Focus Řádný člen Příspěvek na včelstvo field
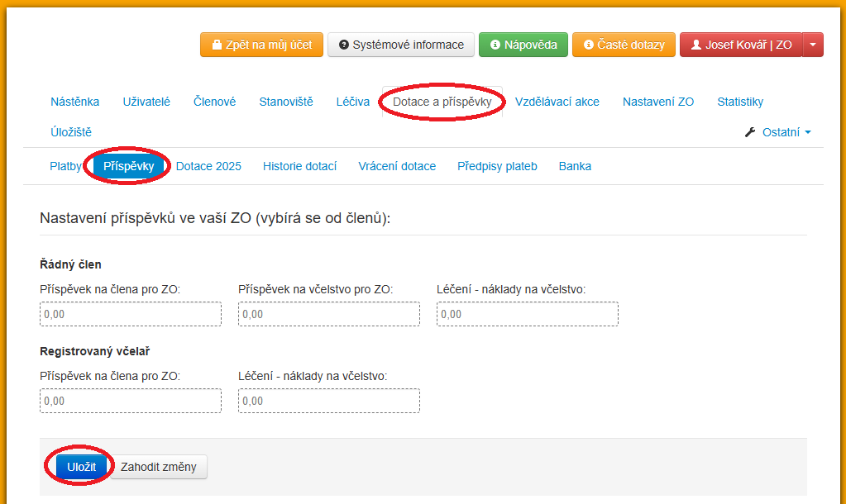This screenshot has height=504, width=846. [x=329, y=314]
